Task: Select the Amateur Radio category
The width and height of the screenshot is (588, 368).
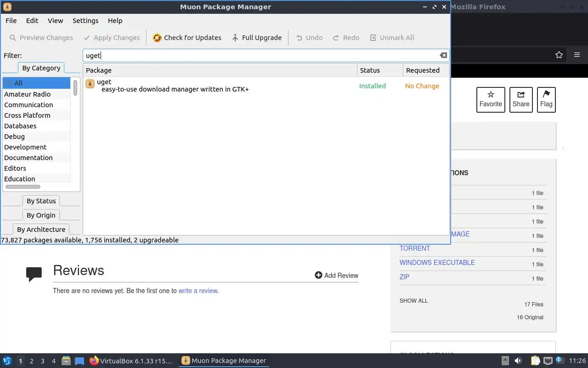Action: point(37,94)
